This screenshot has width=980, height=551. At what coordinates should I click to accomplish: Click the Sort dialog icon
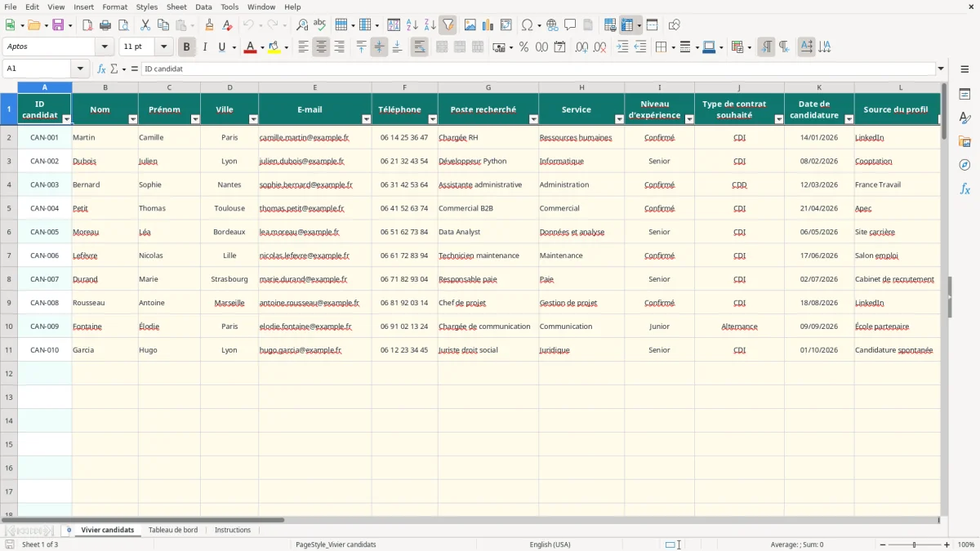394,25
